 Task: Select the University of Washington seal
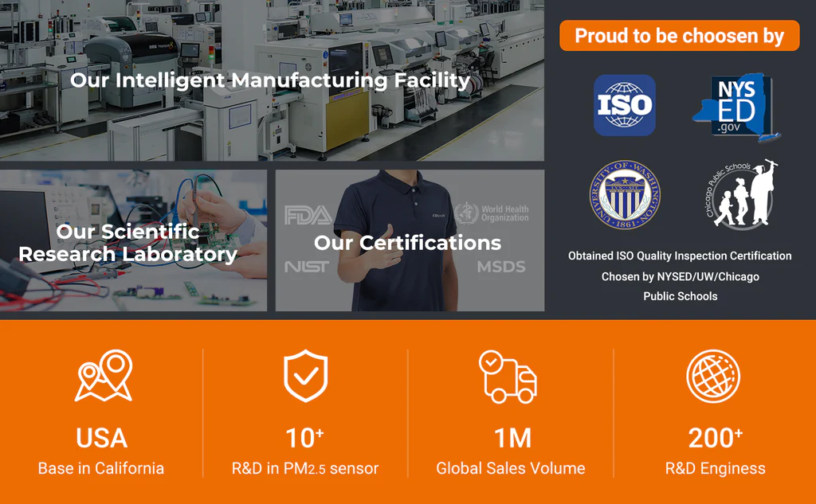point(625,195)
